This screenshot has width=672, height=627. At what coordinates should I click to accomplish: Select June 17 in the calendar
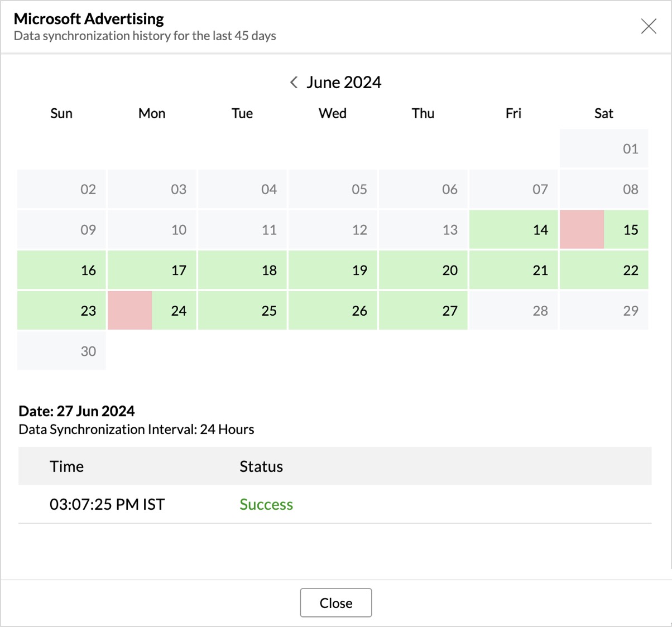(152, 270)
